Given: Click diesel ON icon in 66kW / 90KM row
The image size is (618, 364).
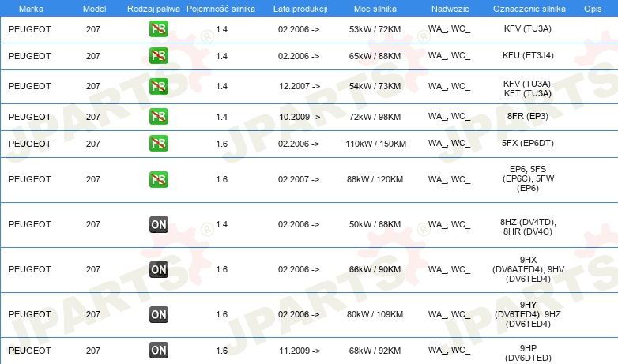Looking at the screenshot, I should pyautogui.click(x=158, y=269).
